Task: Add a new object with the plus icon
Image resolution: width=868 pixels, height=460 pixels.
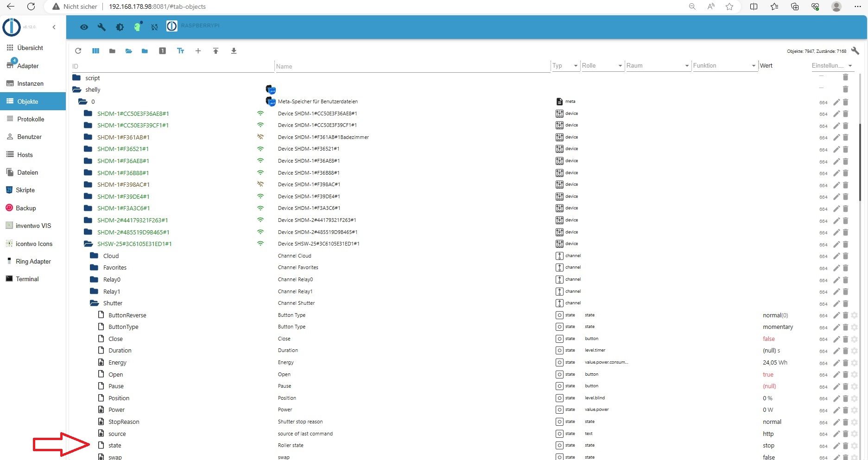Action: [x=198, y=51]
